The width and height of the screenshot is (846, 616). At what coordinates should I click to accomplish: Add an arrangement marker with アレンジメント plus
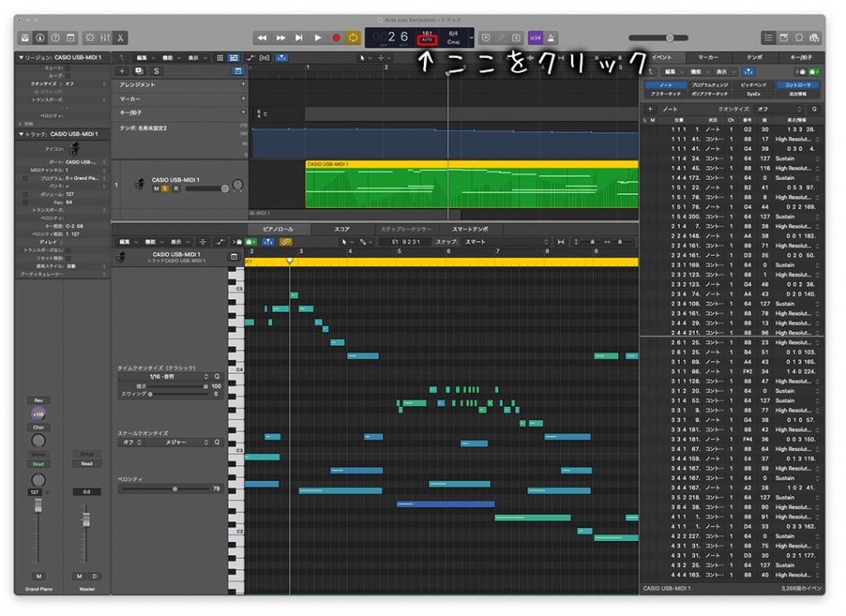click(243, 84)
